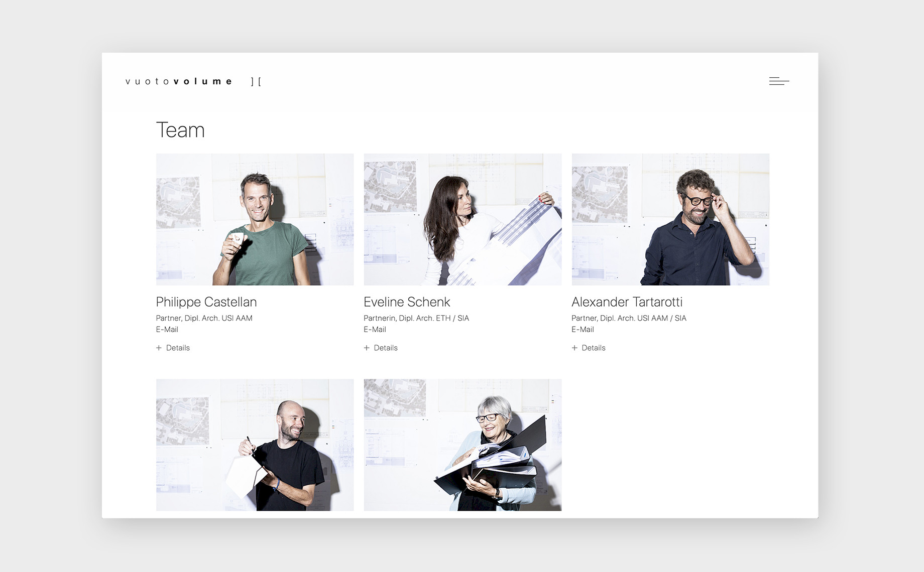Click 'Partner, Dipl. Arch. USI AAM / SIA' text
Screen dimensions: 924x572
629,318
